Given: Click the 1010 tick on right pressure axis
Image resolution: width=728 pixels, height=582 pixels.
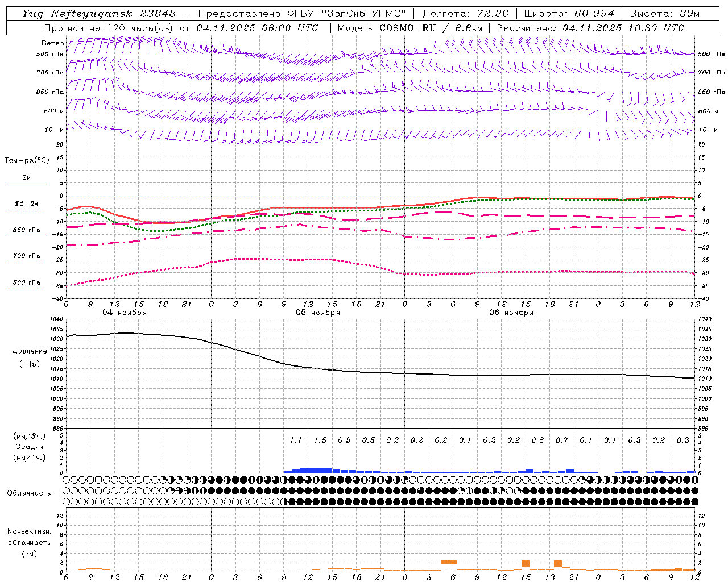Looking at the screenshot, I should click(x=705, y=379).
